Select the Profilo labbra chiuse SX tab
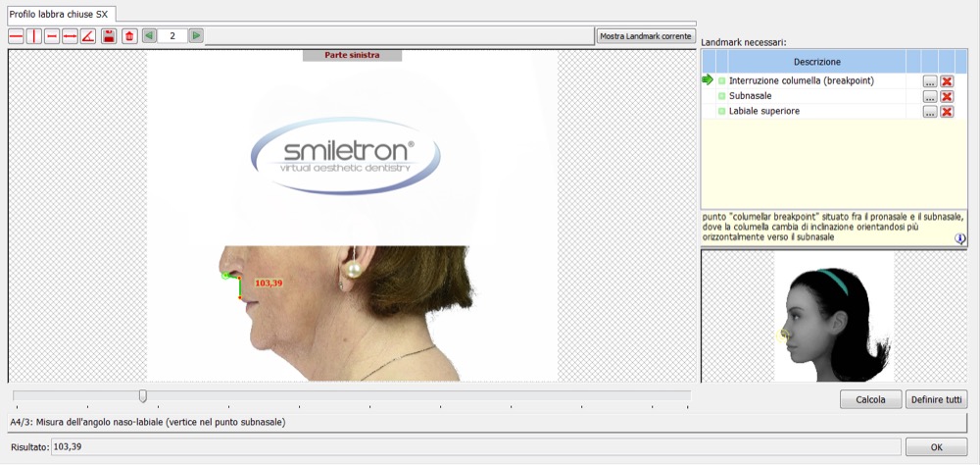 (59, 14)
